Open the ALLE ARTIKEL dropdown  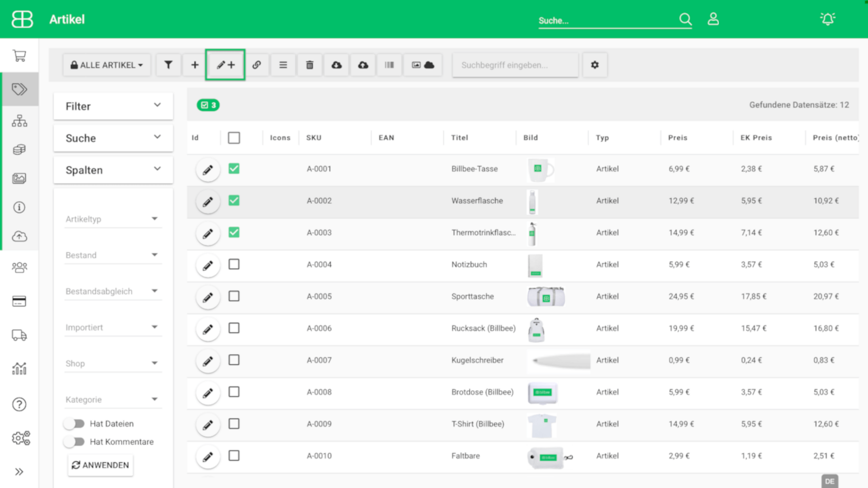click(107, 65)
